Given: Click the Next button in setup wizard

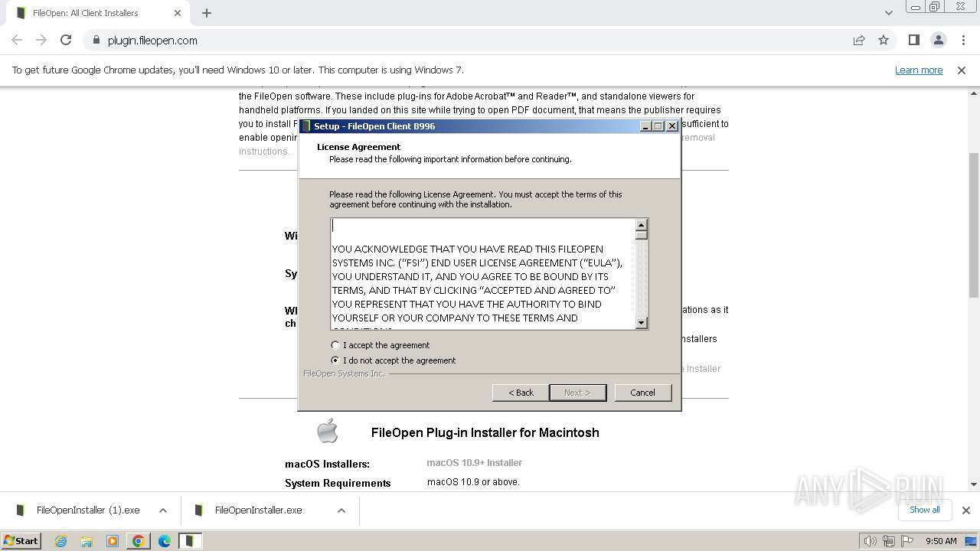Looking at the screenshot, I should tap(577, 393).
